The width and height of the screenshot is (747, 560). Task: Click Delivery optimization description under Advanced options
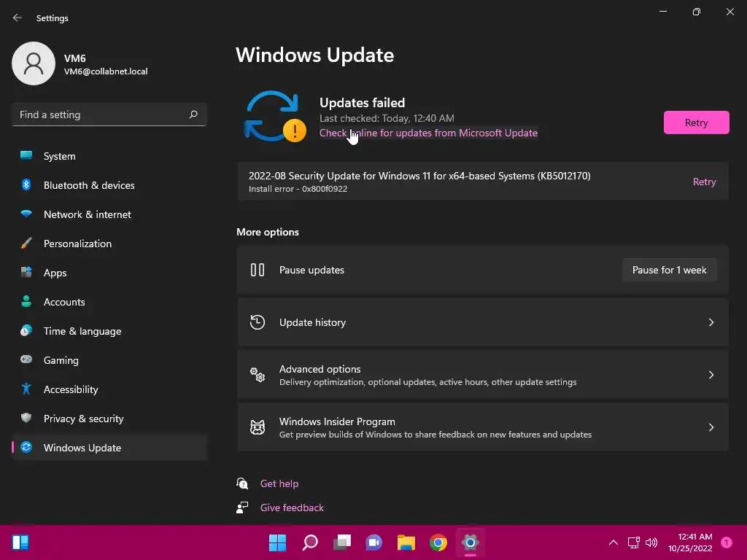click(427, 382)
